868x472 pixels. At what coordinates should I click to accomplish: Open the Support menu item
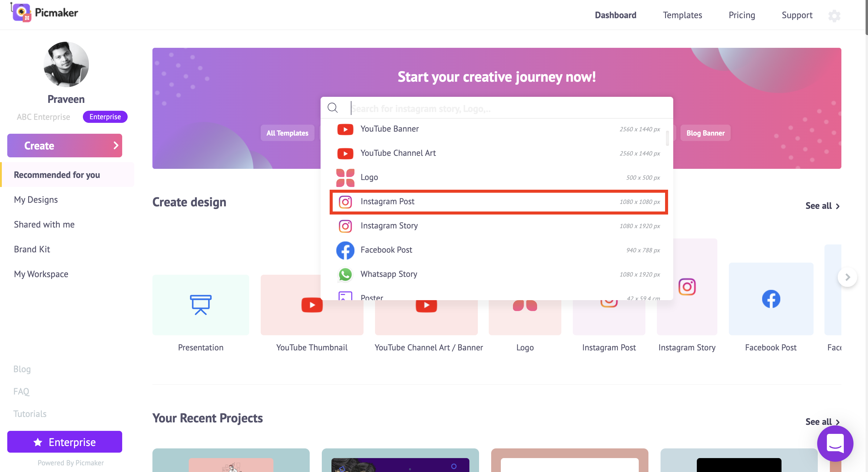point(797,15)
